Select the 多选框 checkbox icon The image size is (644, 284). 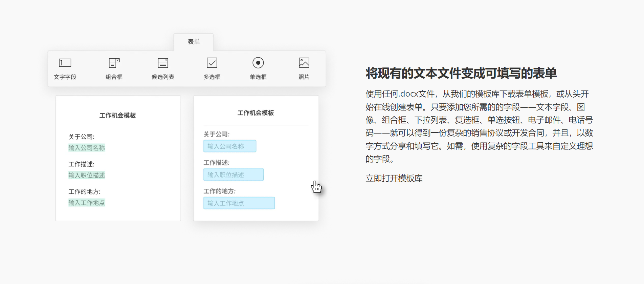click(x=212, y=63)
